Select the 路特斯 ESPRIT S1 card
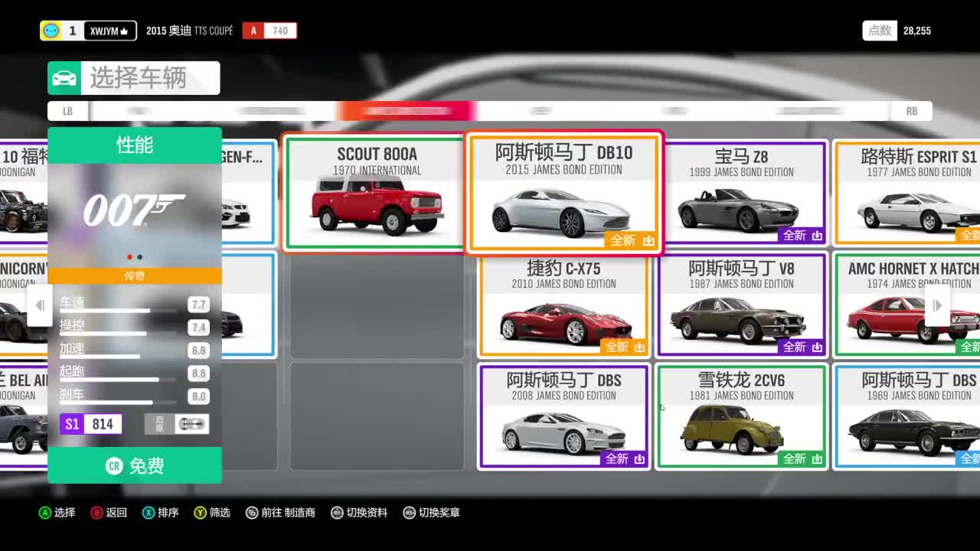980x551 pixels. (906, 193)
